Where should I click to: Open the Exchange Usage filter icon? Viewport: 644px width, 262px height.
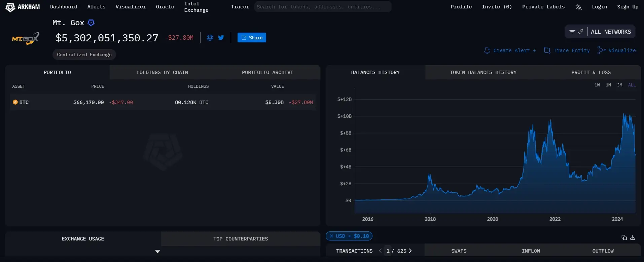tap(157, 252)
